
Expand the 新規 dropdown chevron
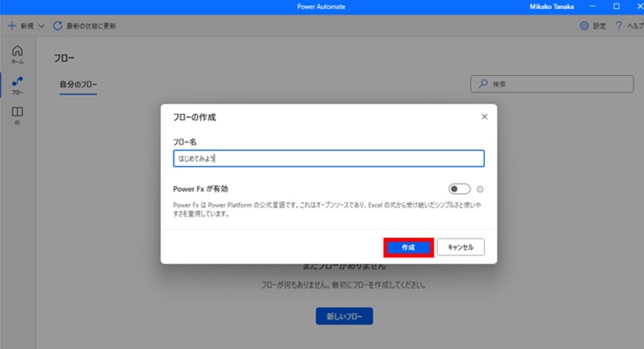pyautogui.click(x=41, y=26)
